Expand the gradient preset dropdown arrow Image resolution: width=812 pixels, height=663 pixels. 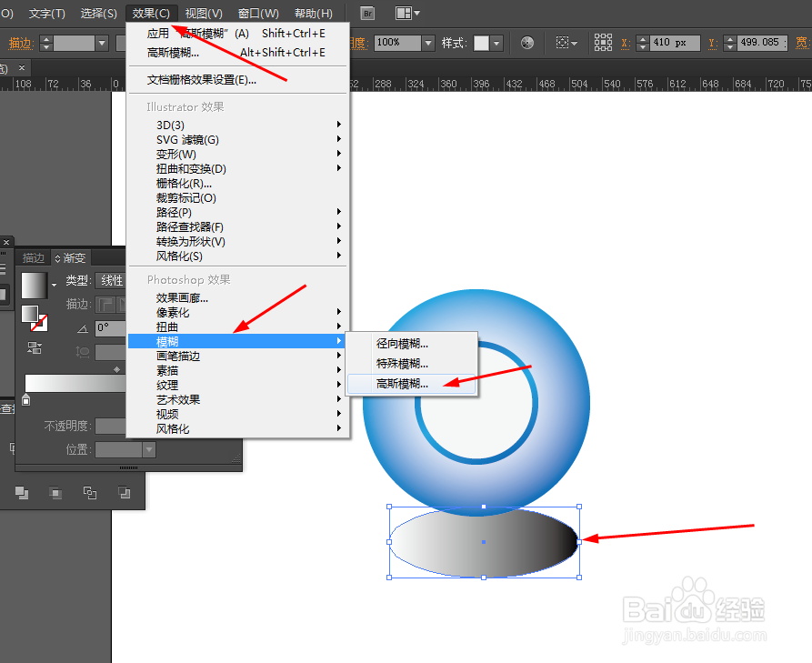pos(54,285)
